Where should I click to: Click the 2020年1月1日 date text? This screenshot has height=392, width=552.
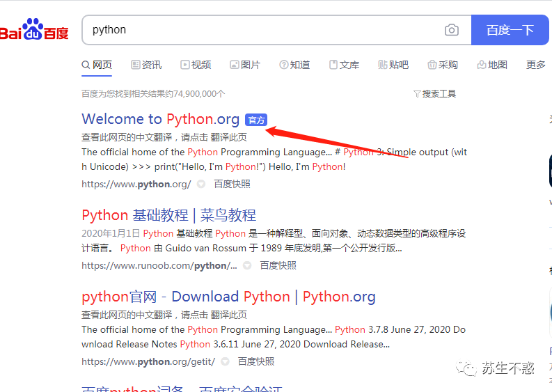click(x=111, y=233)
